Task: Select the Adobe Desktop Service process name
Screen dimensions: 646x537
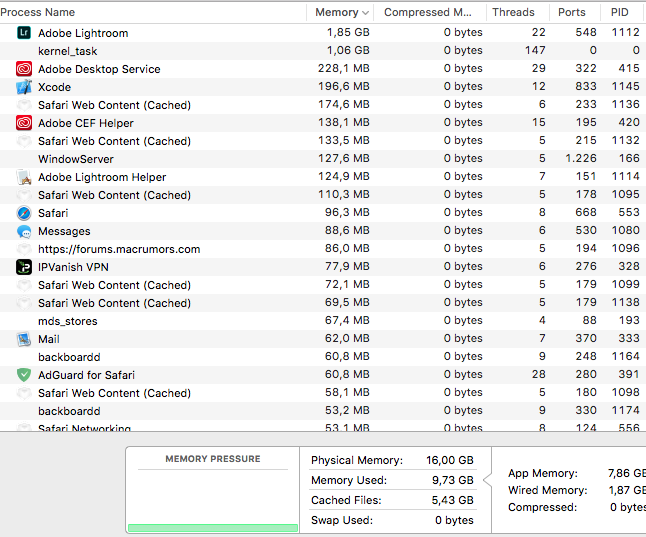Action: pyautogui.click(x=99, y=69)
